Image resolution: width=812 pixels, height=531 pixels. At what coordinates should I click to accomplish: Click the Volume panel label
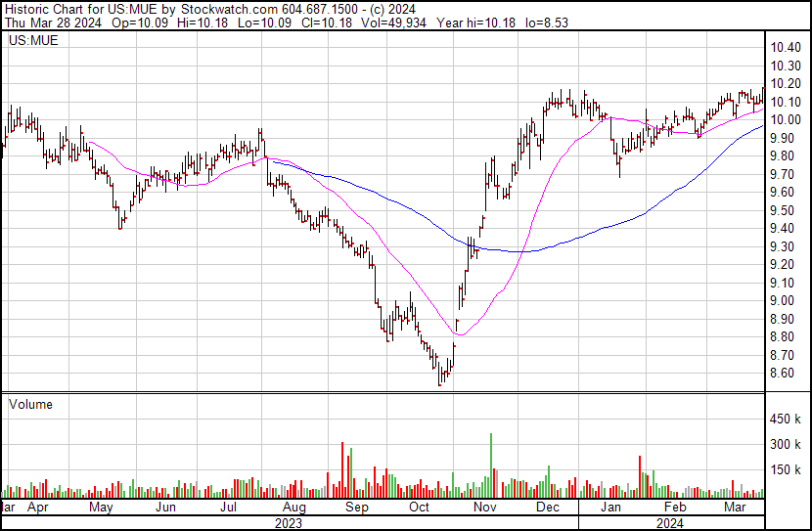(29, 404)
